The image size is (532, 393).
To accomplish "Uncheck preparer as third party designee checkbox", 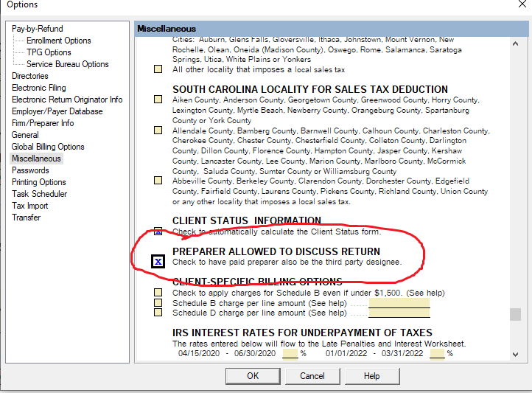I will pyautogui.click(x=158, y=261).
